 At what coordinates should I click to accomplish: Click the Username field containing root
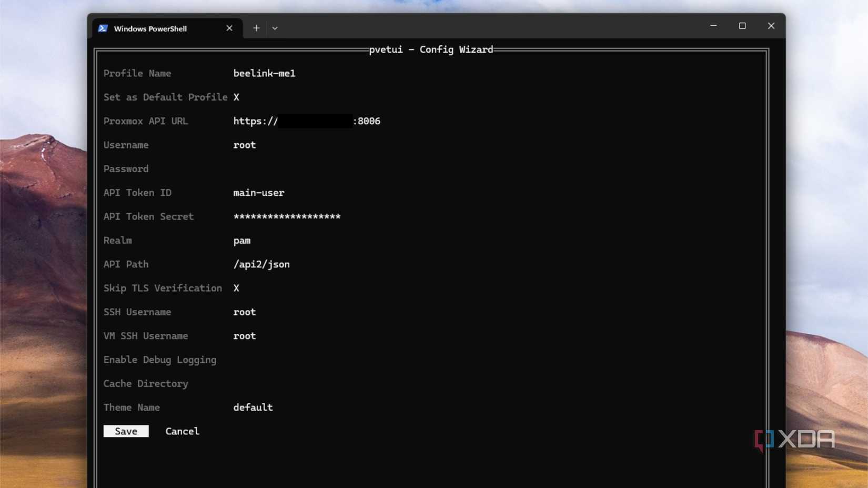[245, 145]
